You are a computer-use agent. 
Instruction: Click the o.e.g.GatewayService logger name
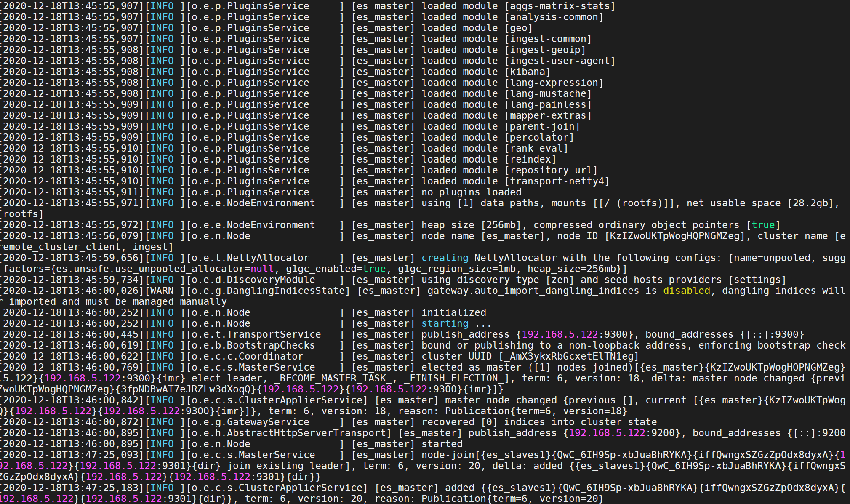(250, 422)
